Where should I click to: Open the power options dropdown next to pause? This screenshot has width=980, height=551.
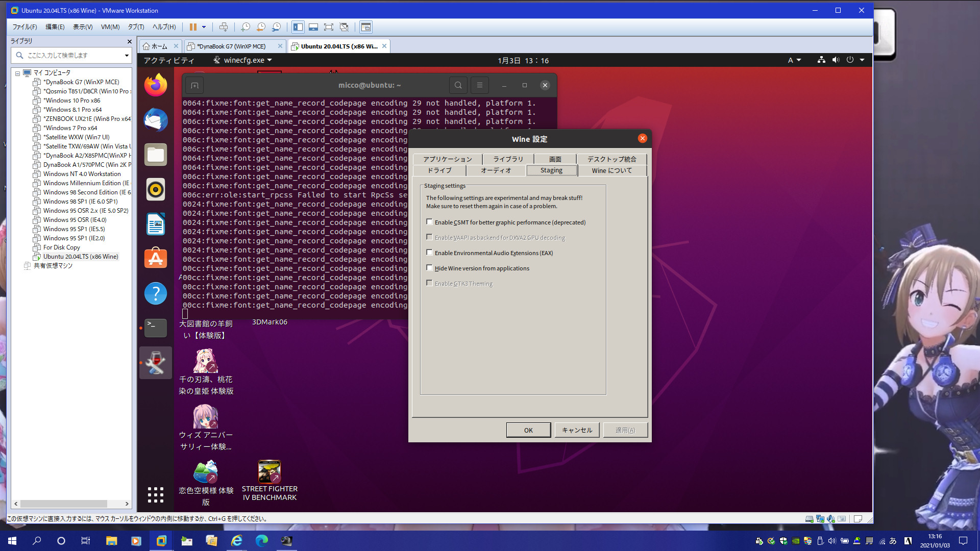[x=204, y=27]
